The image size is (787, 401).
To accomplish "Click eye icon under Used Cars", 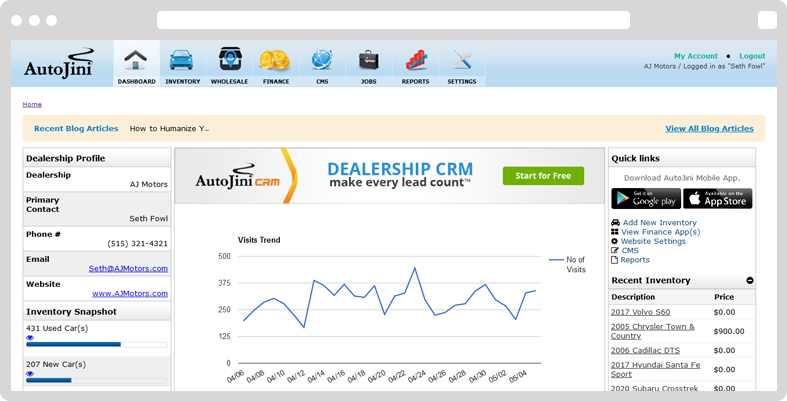I will pyautogui.click(x=29, y=338).
